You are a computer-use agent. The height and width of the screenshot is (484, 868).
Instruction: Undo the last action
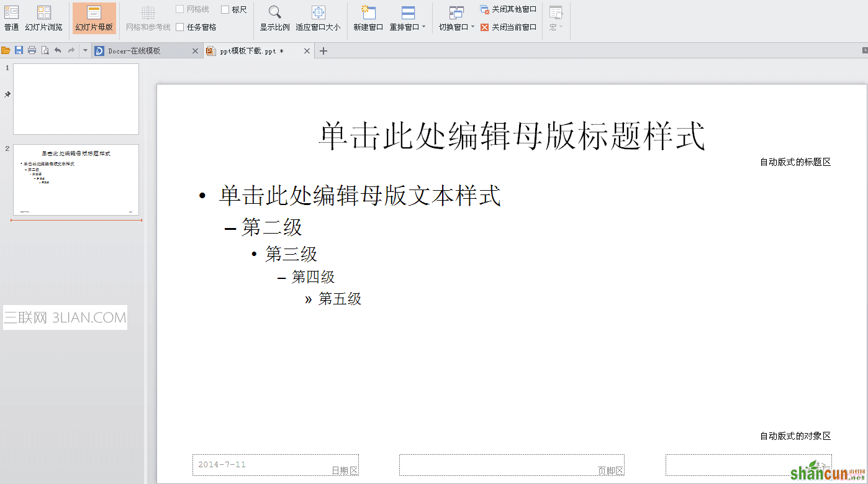(x=58, y=50)
